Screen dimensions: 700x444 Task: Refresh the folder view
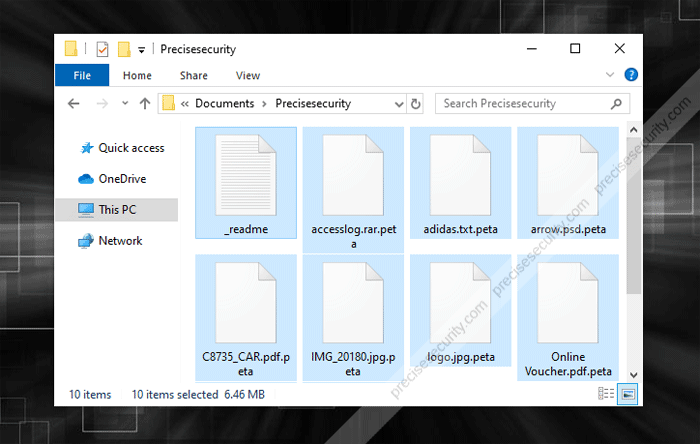(x=415, y=104)
